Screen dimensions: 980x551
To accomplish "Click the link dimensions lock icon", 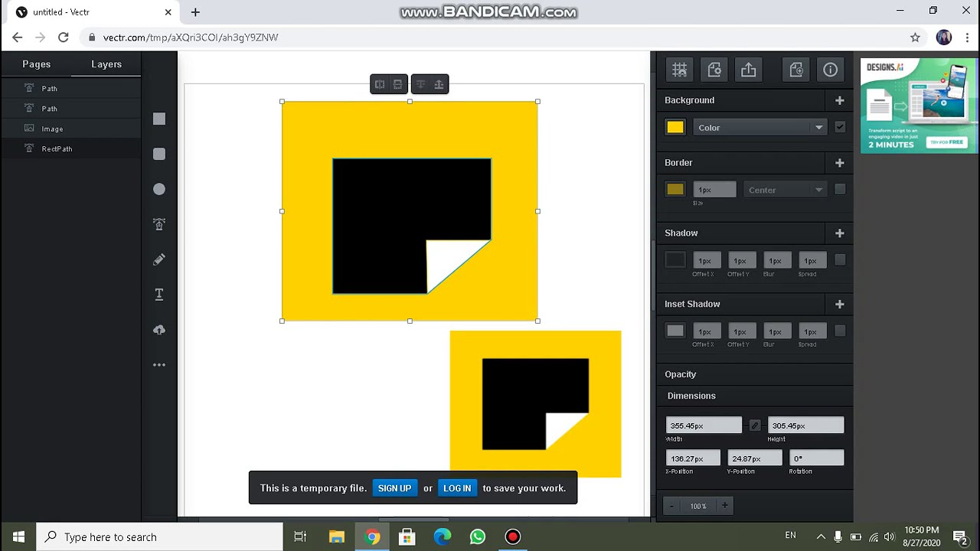I will pos(755,425).
